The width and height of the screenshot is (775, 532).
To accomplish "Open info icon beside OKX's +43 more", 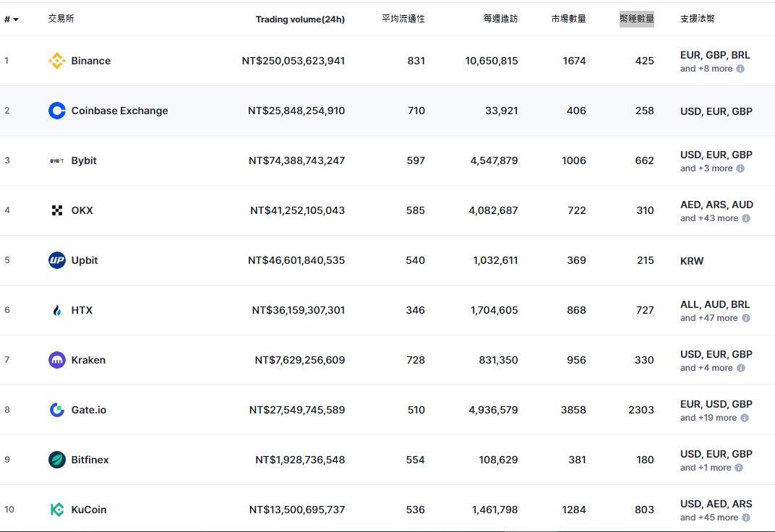I will [x=746, y=218].
